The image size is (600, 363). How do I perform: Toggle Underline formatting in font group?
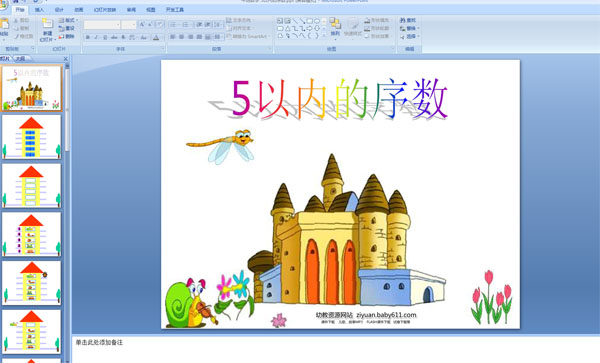[105, 37]
